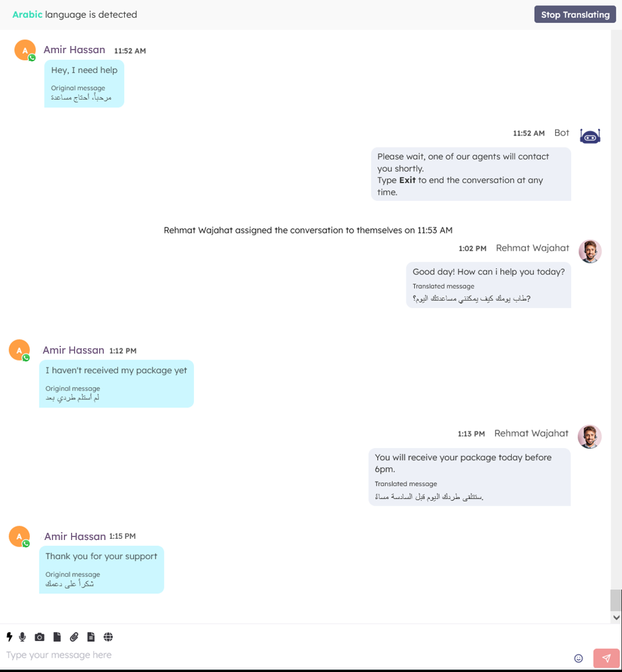Click the text document template icon
This screenshot has height=672, width=622.
tap(91, 637)
